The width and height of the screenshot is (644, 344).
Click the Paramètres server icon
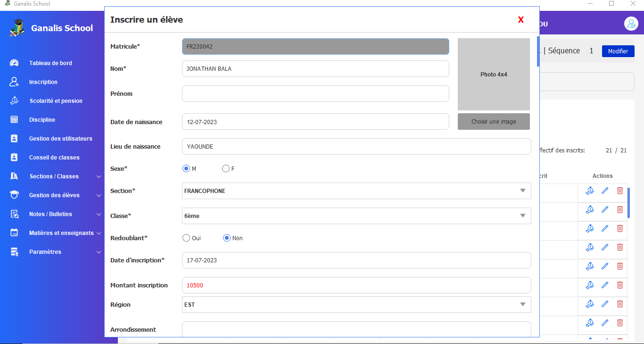pos(14,252)
